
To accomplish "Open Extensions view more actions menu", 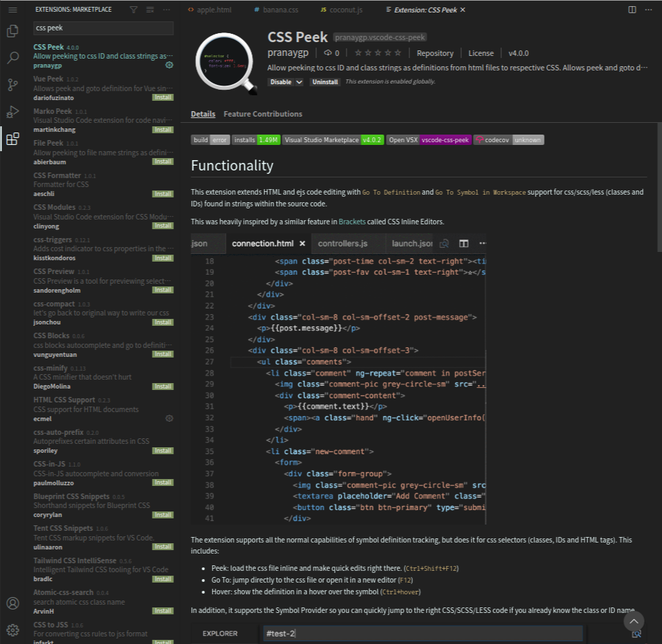I will [167, 10].
